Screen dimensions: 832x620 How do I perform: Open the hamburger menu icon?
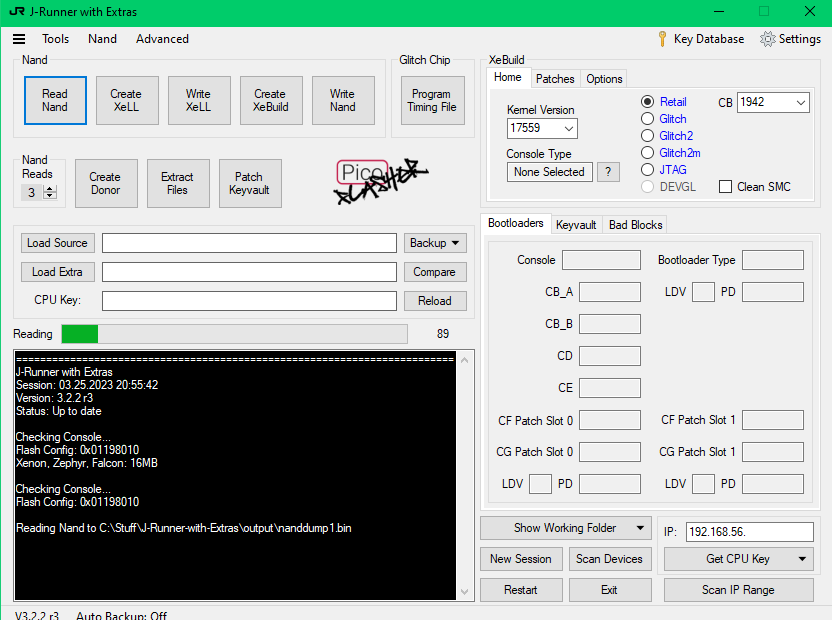[19, 39]
